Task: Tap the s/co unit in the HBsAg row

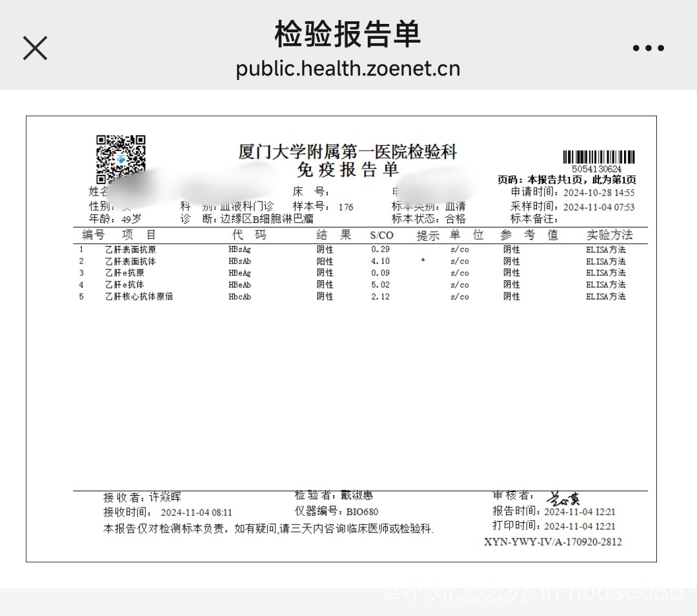Action: pyautogui.click(x=460, y=249)
